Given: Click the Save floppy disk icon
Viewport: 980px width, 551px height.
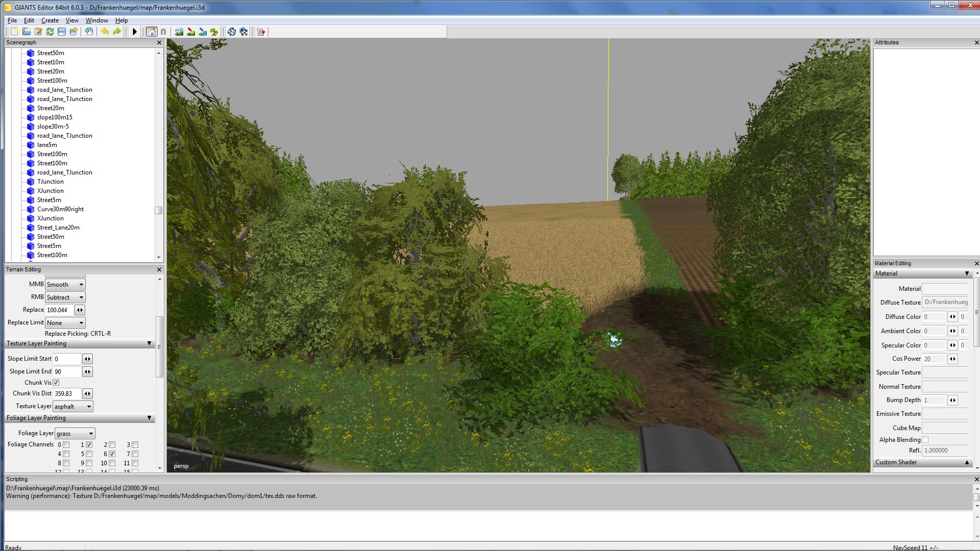Looking at the screenshot, I should click(x=62, y=32).
